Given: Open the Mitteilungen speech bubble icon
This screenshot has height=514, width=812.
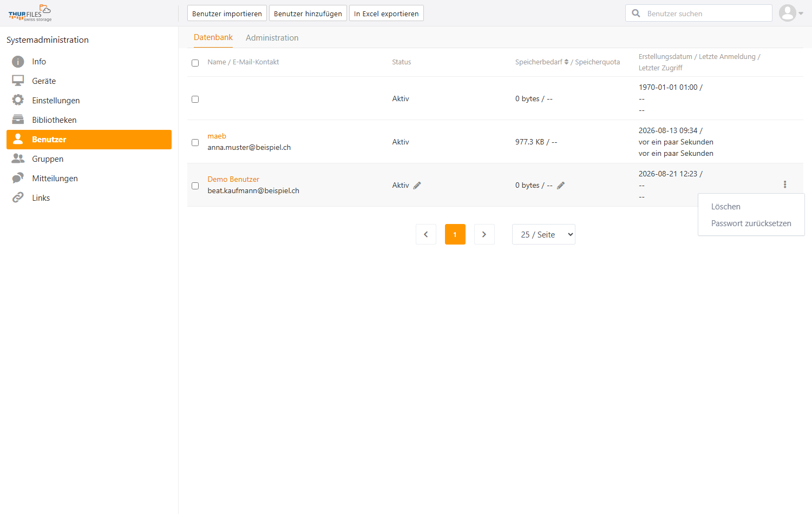Looking at the screenshot, I should (x=18, y=178).
